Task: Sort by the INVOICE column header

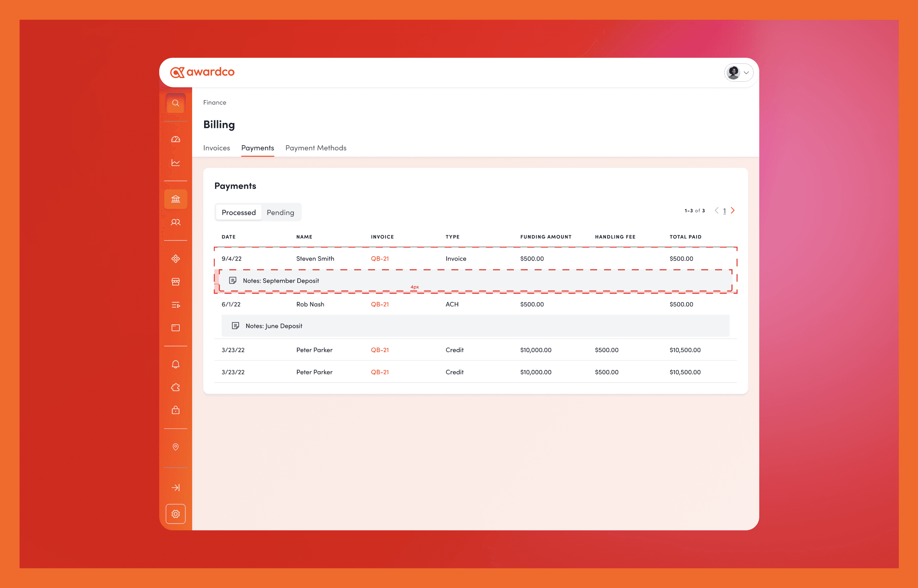Action: [x=382, y=237]
